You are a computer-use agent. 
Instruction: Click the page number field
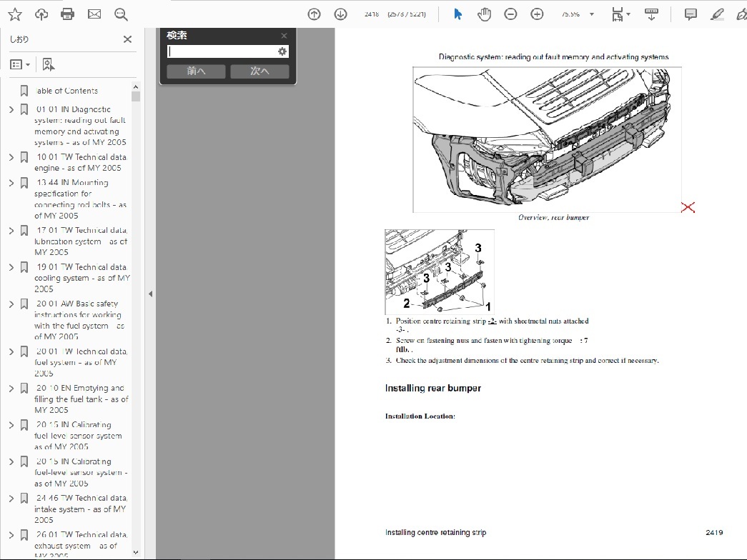pyautogui.click(x=372, y=14)
